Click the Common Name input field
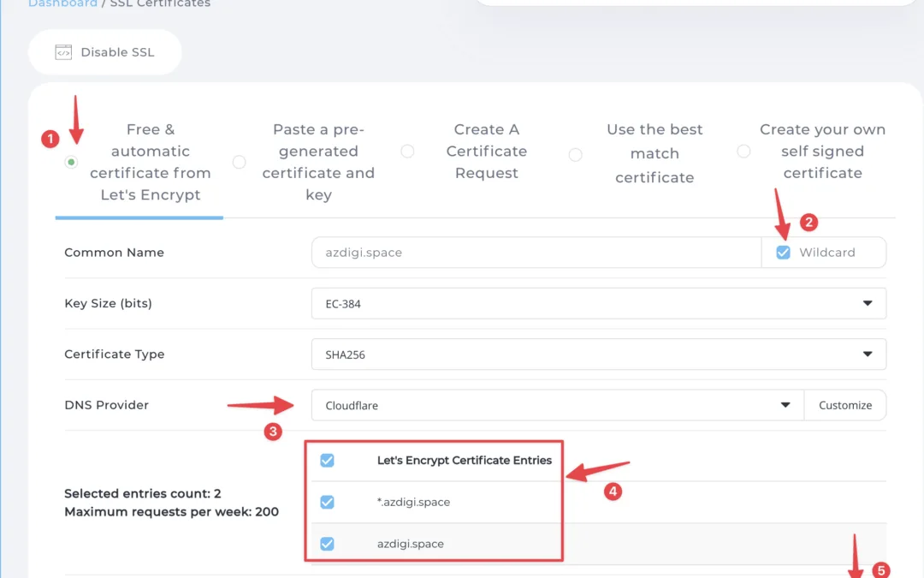 pos(536,253)
